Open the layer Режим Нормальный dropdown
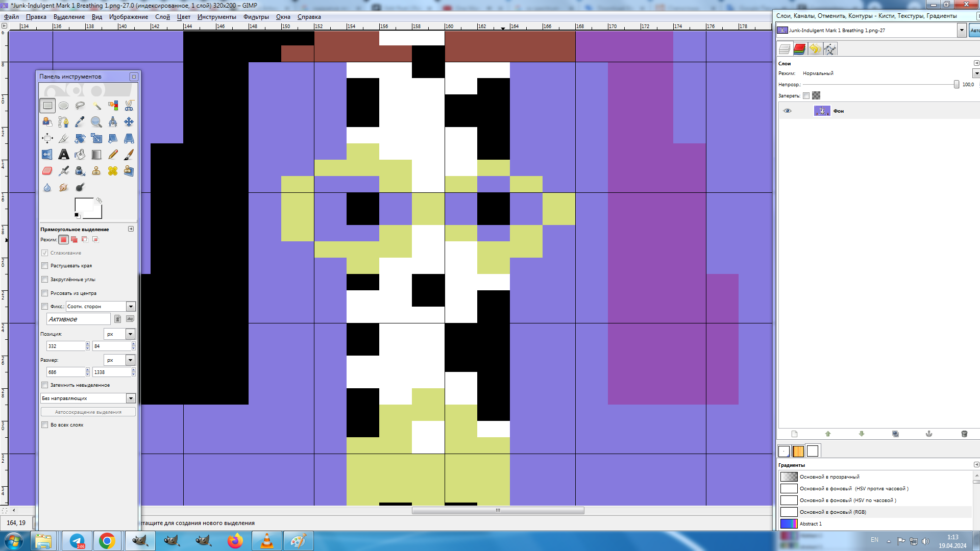The width and height of the screenshot is (980, 551). [976, 73]
